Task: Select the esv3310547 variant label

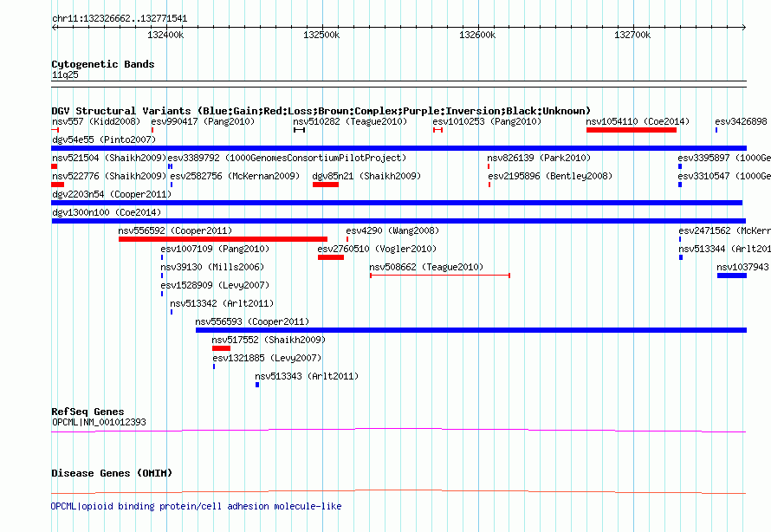Action: (x=724, y=176)
